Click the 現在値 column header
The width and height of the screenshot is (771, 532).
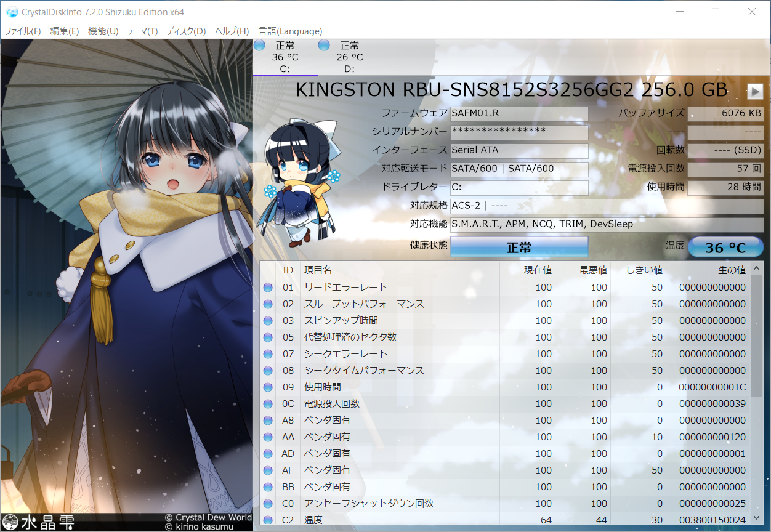pyautogui.click(x=527, y=270)
